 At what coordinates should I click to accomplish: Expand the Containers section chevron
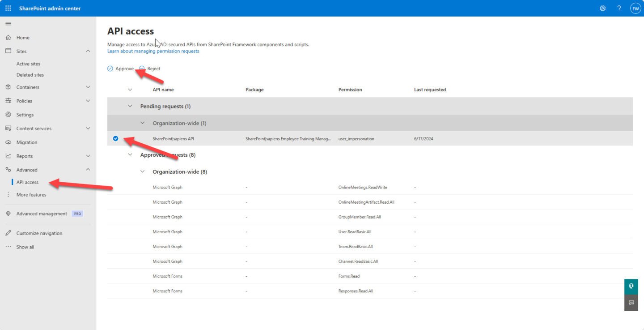click(x=88, y=87)
